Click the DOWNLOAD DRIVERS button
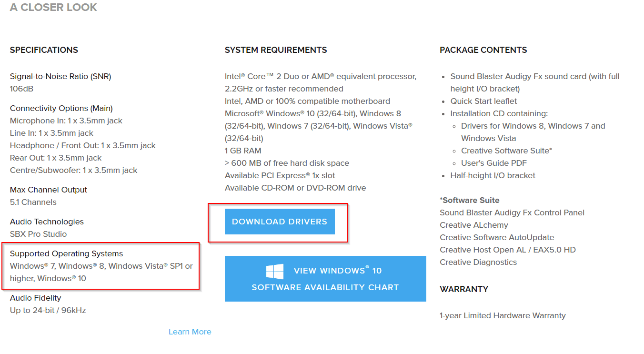The height and width of the screenshot is (354, 644). click(279, 221)
